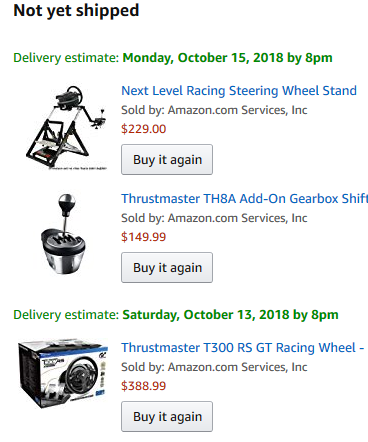This screenshot has width=368, height=442.
Task: Buy the Racing Steering Wheel Stand again
Action: (167, 159)
